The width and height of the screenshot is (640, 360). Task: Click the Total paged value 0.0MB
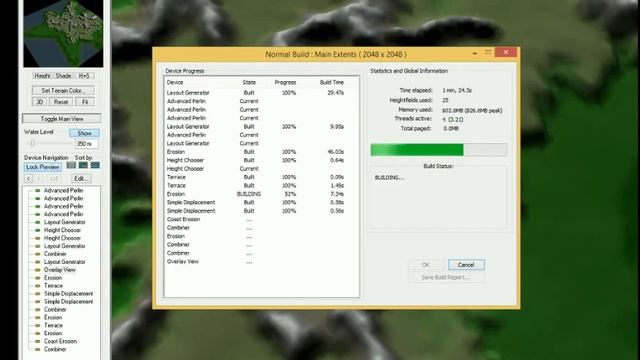coord(451,128)
